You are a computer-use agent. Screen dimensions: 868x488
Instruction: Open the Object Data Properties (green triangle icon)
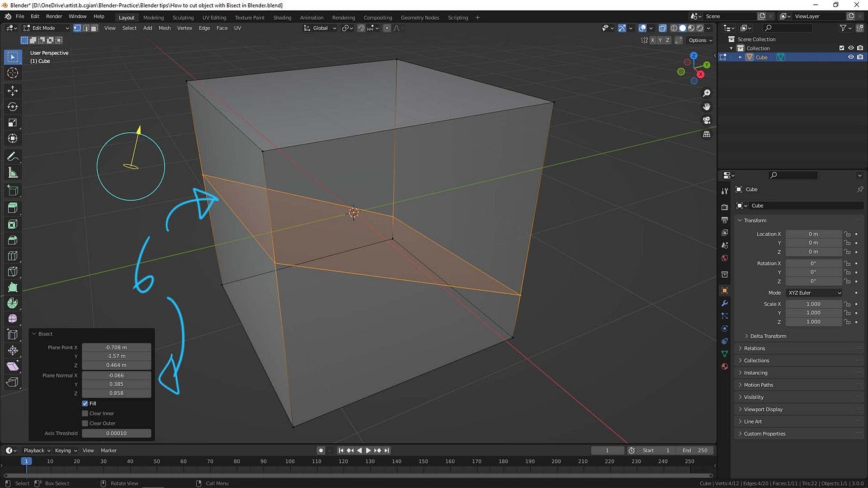724,353
